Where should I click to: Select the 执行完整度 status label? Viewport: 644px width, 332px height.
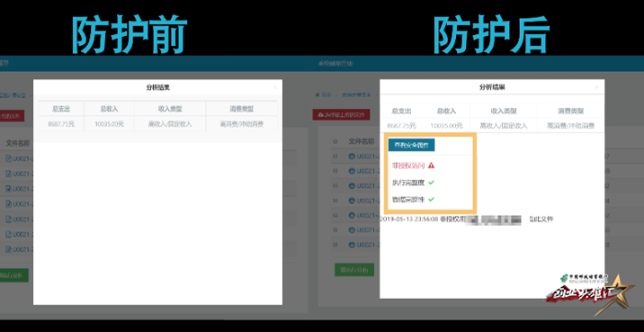tap(408, 183)
